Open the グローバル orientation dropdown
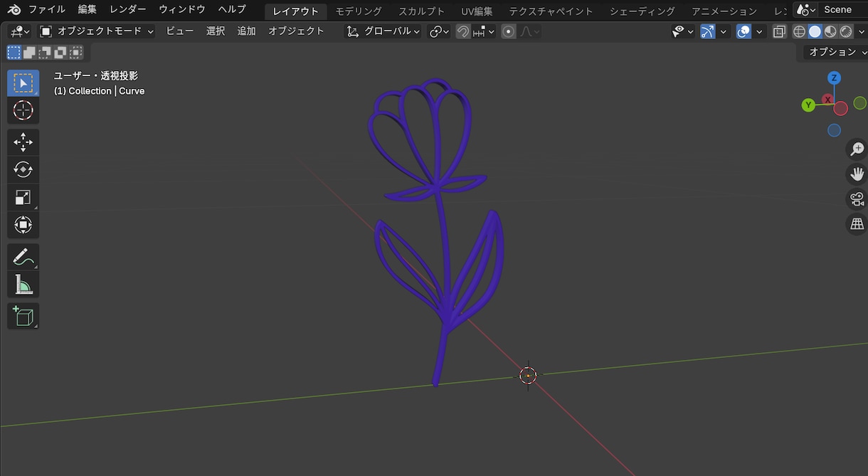868x476 pixels. click(x=383, y=31)
